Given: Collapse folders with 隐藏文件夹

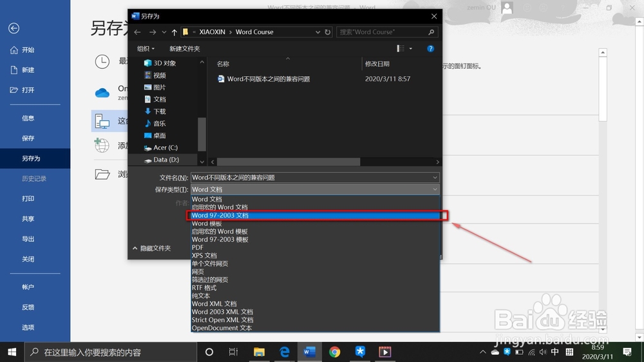Looking at the screenshot, I should coord(151,248).
